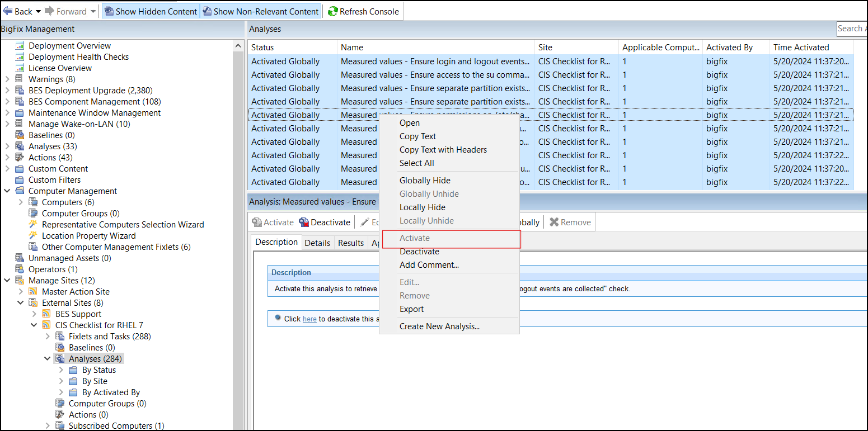
Task: Click the Operators (1) icon
Action: click(20, 269)
